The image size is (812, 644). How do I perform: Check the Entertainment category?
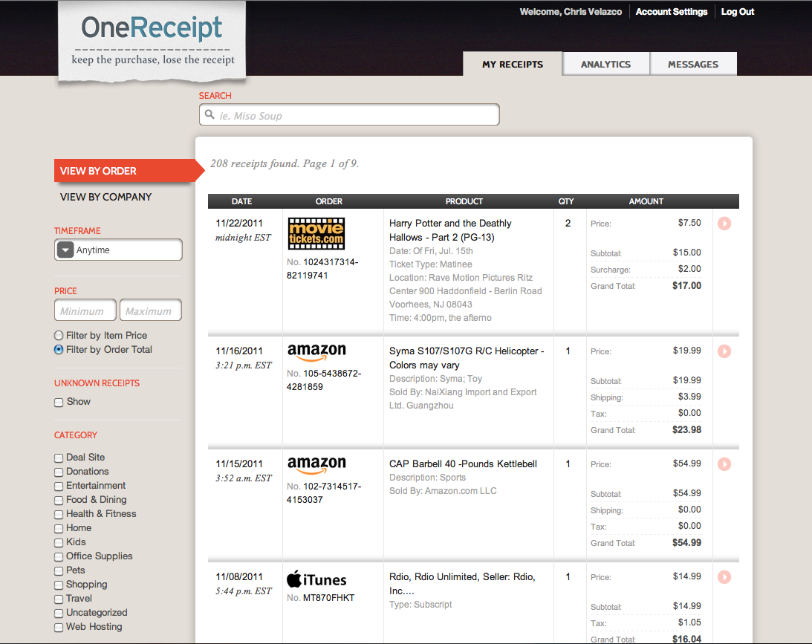click(59, 486)
